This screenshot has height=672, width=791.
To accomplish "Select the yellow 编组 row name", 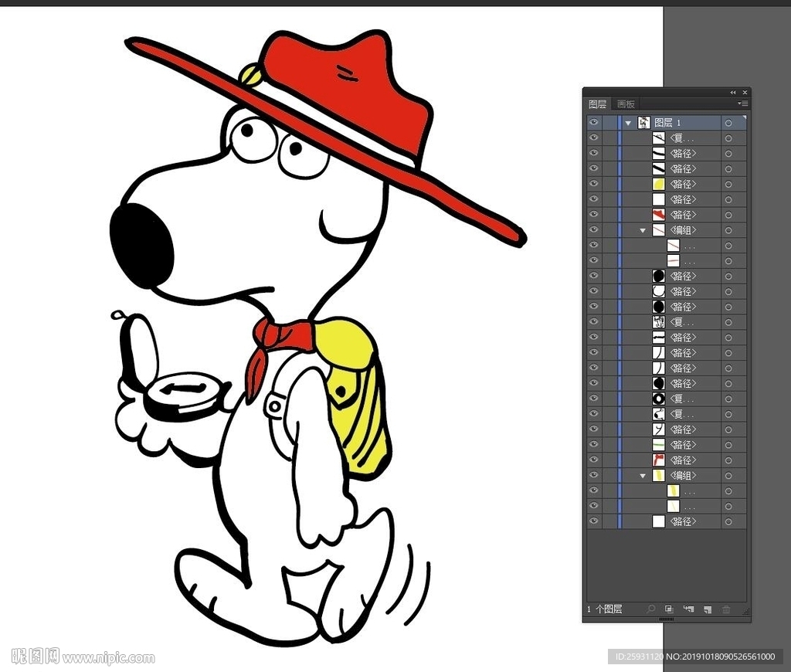I will click(x=683, y=476).
